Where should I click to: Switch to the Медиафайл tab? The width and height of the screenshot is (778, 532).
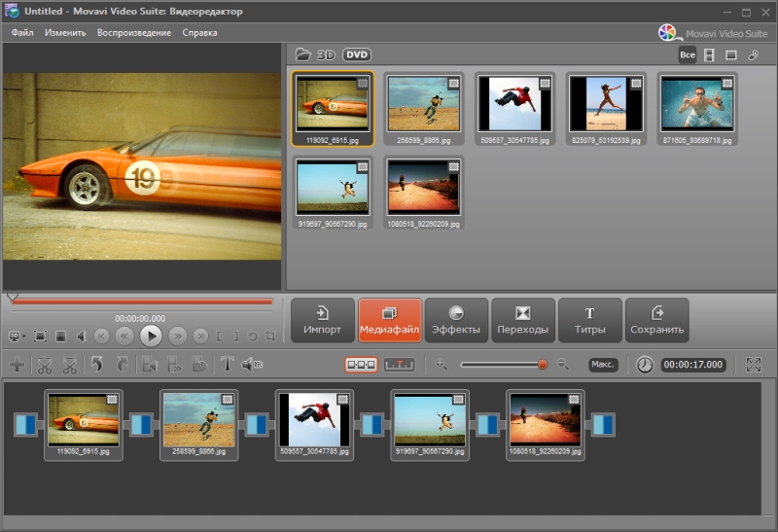390,320
